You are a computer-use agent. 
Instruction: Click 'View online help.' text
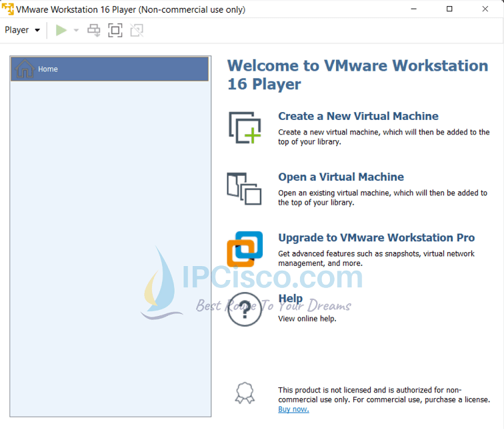307,319
